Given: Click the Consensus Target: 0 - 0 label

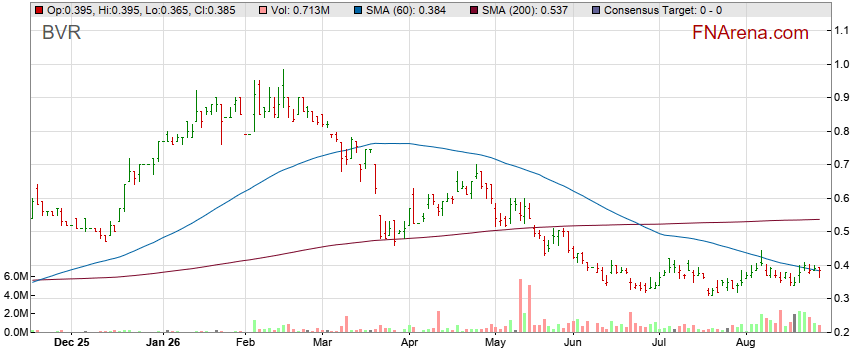Looking at the screenshot, I should click(x=662, y=10).
